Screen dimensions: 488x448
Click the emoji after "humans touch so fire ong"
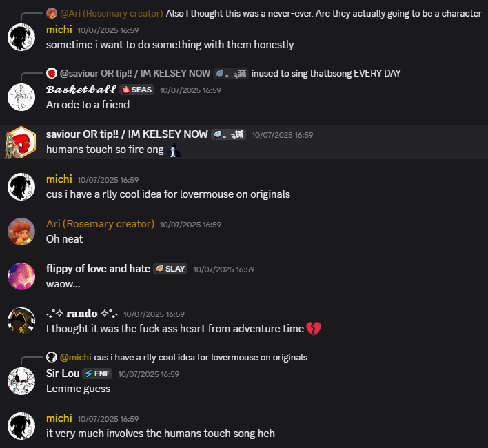pos(174,150)
